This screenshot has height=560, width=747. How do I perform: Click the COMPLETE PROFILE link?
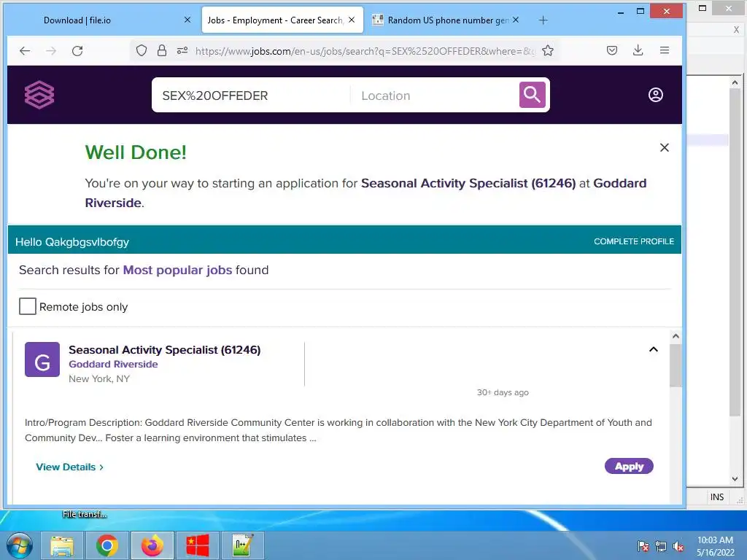click(x=634, y=241)
